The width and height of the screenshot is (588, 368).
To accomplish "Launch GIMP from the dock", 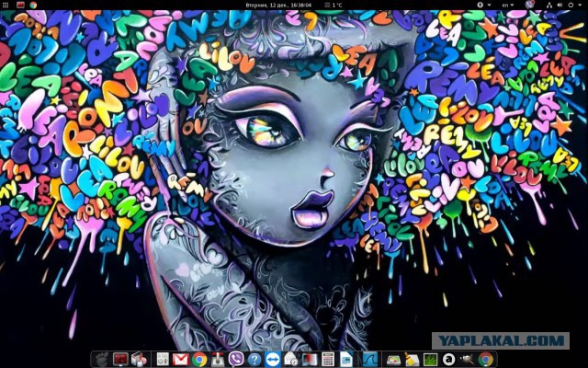I will pos(467,360).
